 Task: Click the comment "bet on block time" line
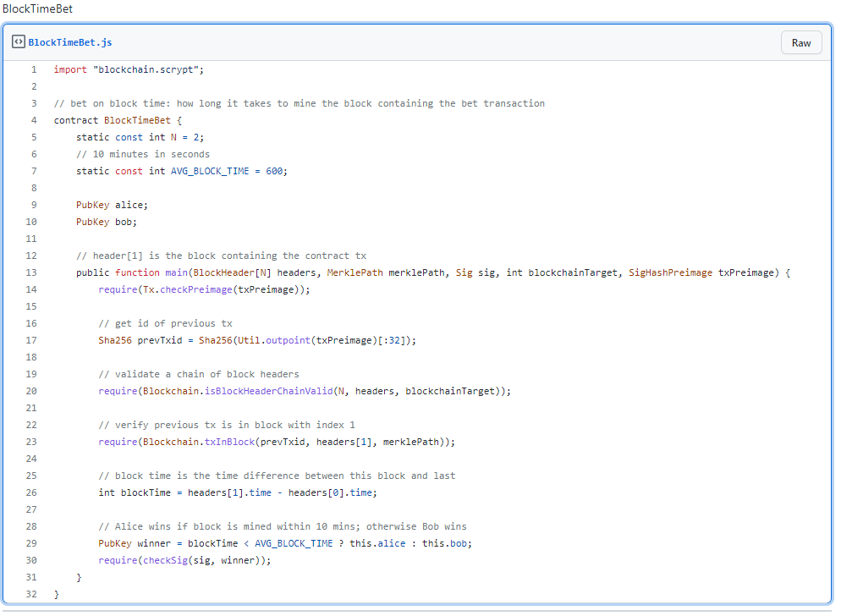point(300,103)
